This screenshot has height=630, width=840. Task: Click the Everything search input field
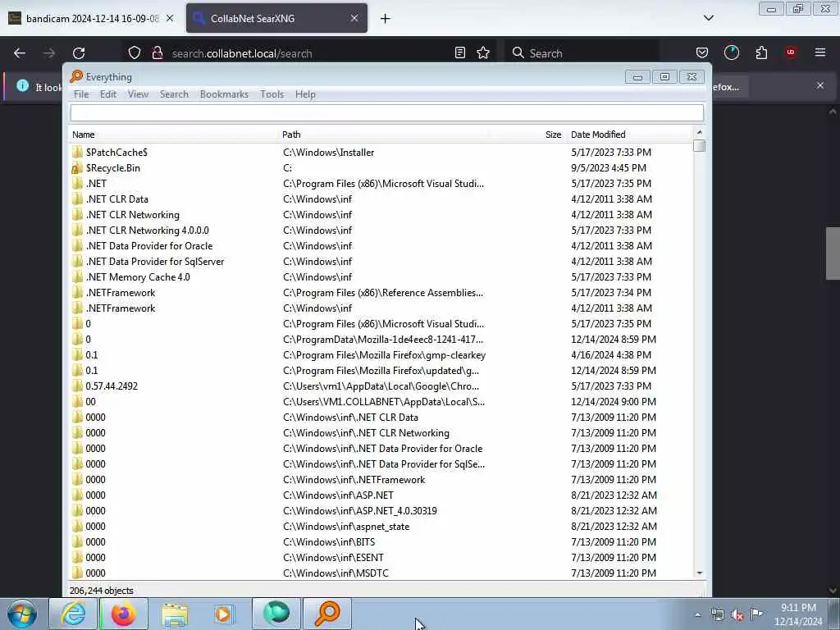pyautogui.click(x=387, y=112)
